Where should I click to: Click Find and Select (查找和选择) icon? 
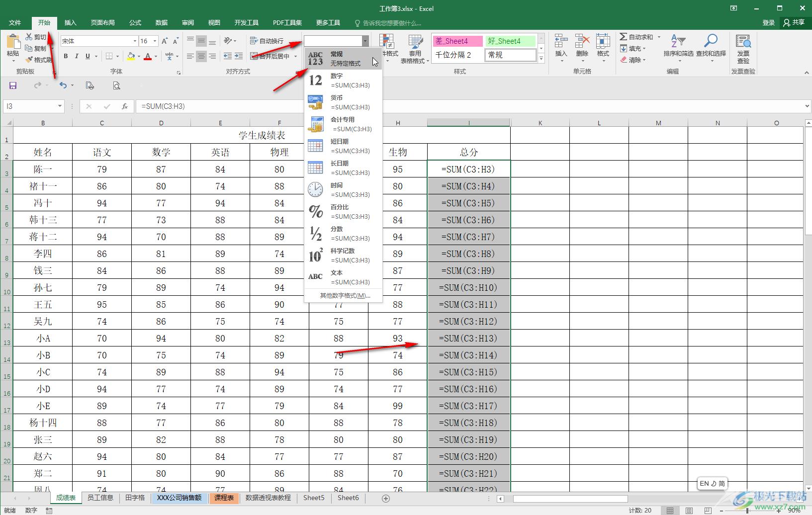[711, 41]
